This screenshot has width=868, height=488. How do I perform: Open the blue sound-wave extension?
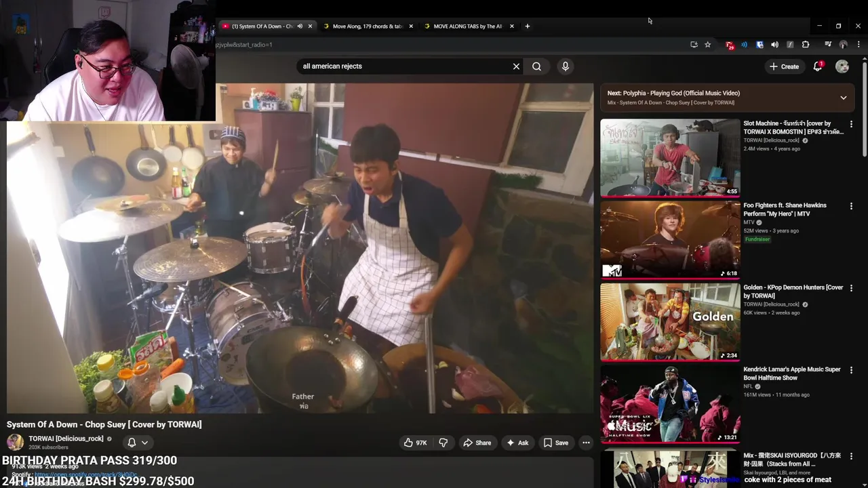745,45
